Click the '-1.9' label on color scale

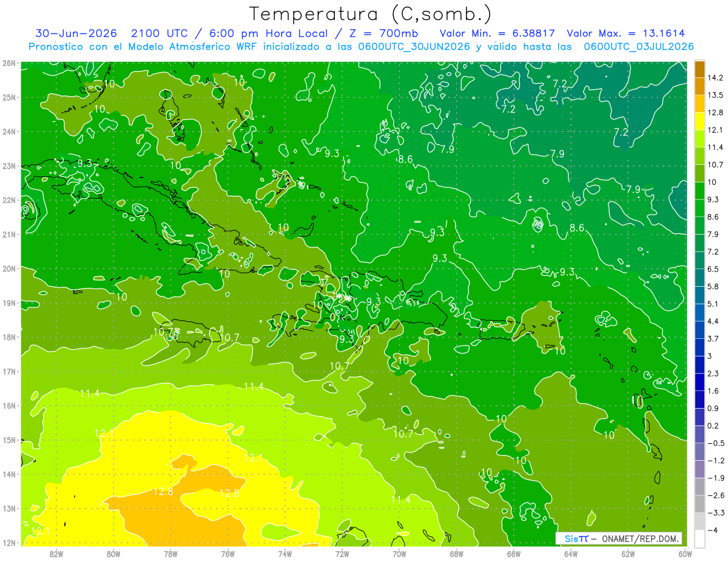(x=716, y=478)
